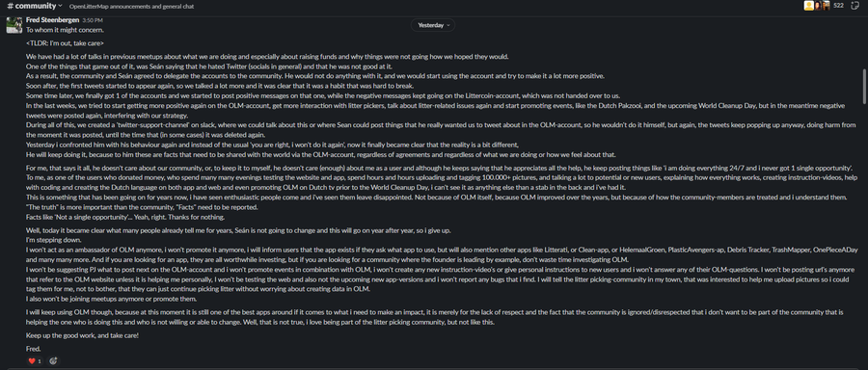Open the Yesterday date jump dropdown

tap(433, 25)
